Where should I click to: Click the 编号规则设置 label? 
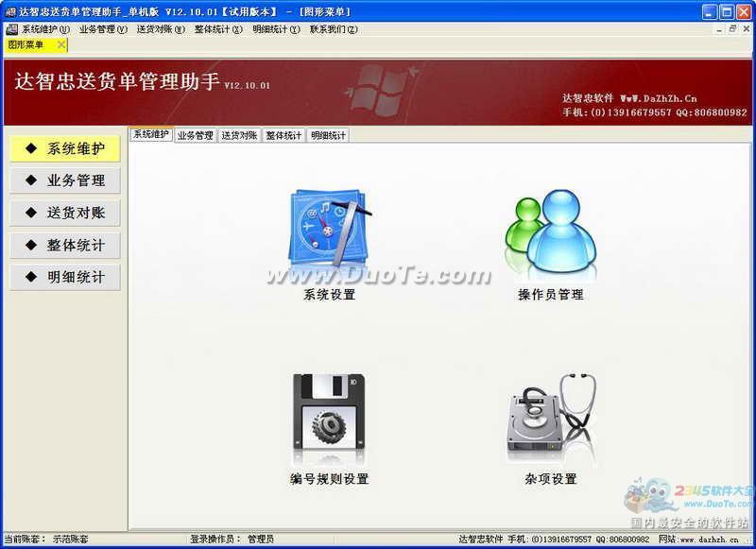329,479
